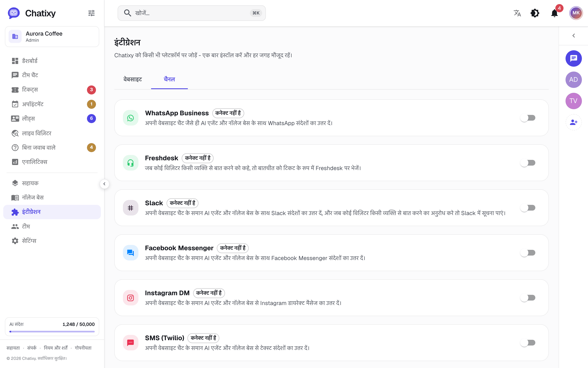Viewport: 588px width, 368px height.
Task: Enable the SMS (Twilio) toggle
Action: (528, 343)
